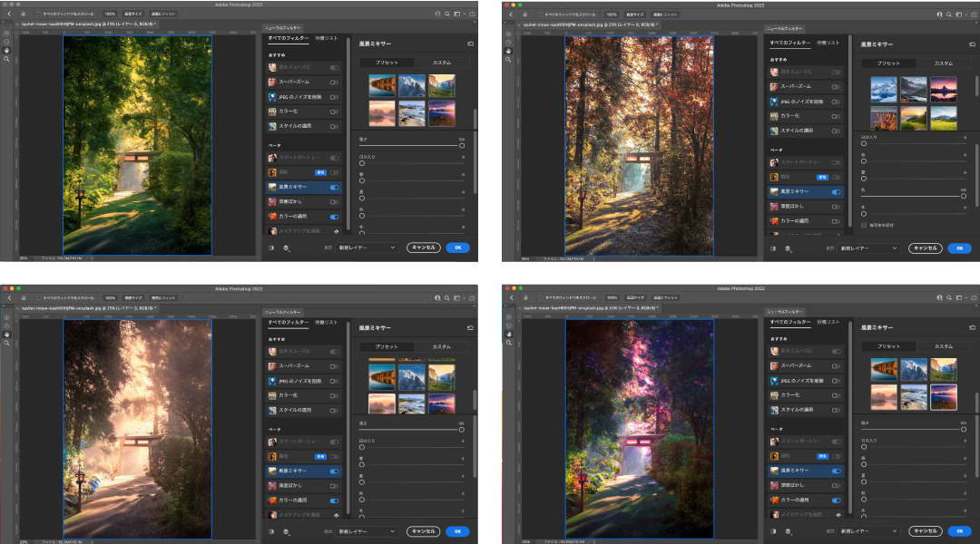This screenshot has height=544, width=980.
Task: Click the 100% button in bottom-right window
Action: (x=612, y=298)
